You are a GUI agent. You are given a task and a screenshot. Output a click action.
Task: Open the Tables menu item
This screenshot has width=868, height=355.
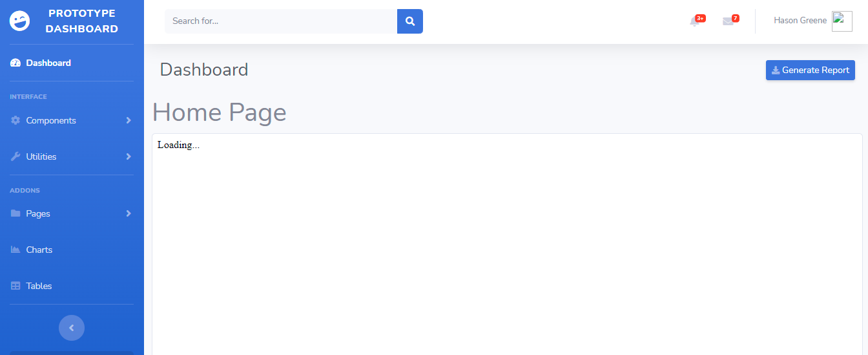tap(72, 286)
